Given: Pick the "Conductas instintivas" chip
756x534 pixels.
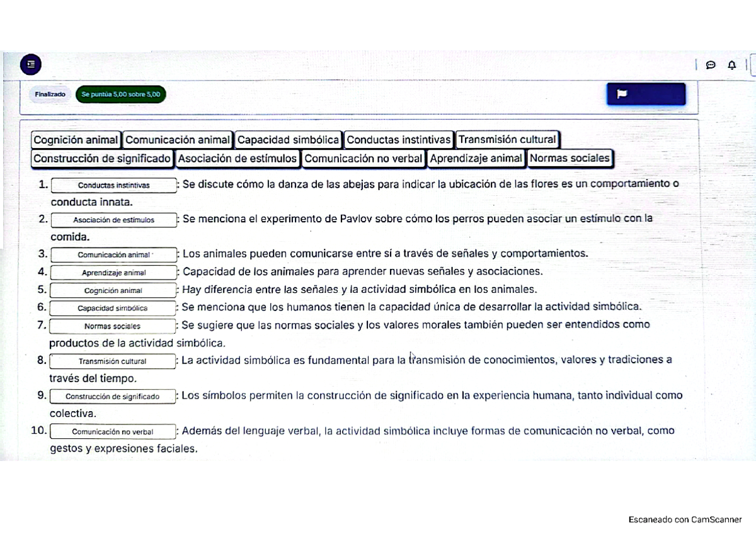Looking at the screenshot, I should 398,139.
